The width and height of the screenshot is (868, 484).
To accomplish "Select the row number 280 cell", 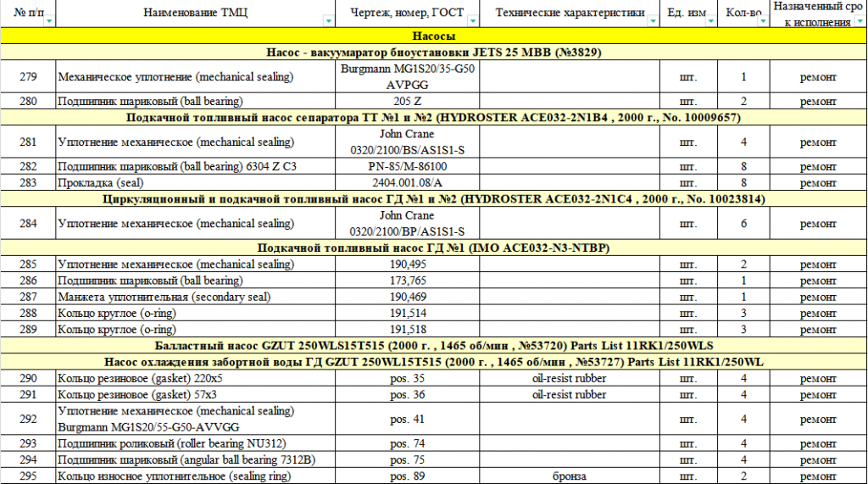I will click(28, 102).
